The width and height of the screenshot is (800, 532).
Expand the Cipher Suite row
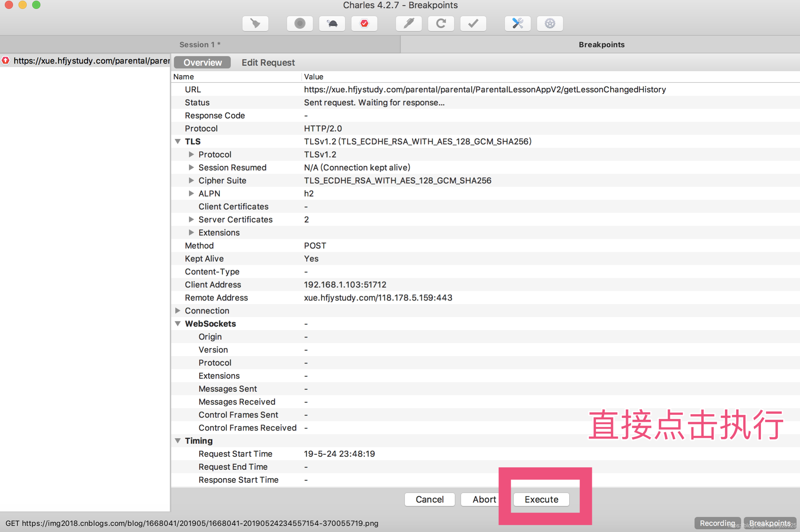click(x=191, y=180)
